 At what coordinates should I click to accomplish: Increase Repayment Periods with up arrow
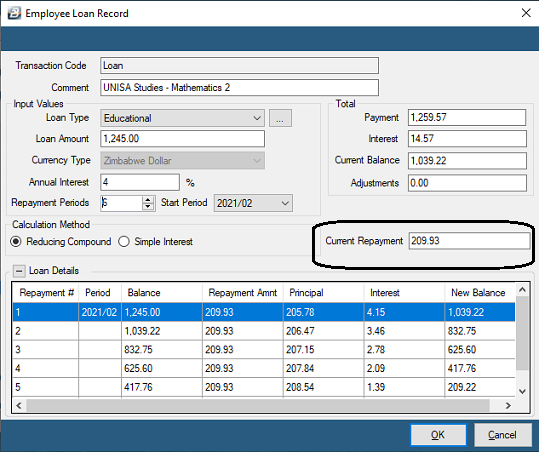(x=148, y=199)
